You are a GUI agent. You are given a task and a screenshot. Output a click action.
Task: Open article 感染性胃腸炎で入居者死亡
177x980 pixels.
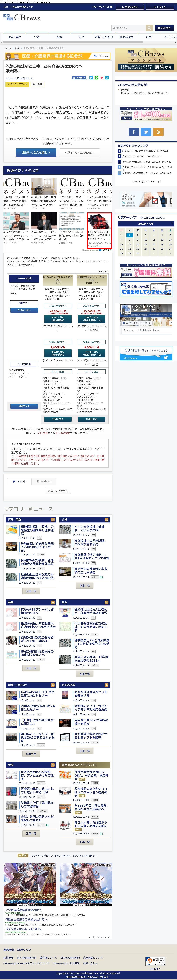click(91, 611)
